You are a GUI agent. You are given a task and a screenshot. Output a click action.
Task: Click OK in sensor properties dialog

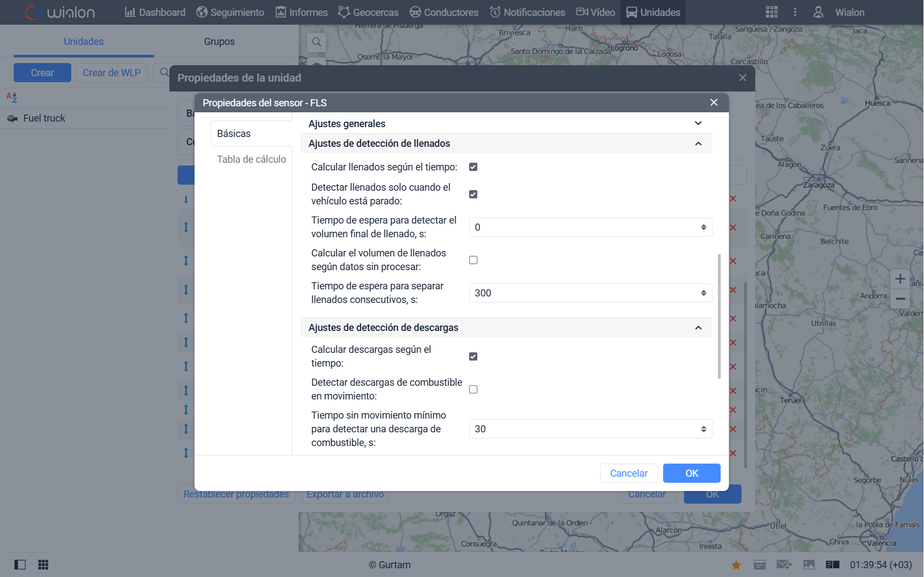click(x=692, y=473)
